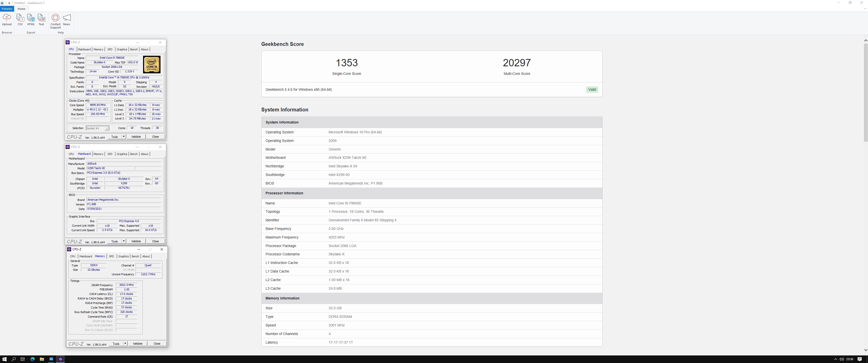Image resolution: width=868 pixels, height=363 pixels.
Task: Switch to SPD tab in middle CPU-Z window
Action: [x=110, y=154]
